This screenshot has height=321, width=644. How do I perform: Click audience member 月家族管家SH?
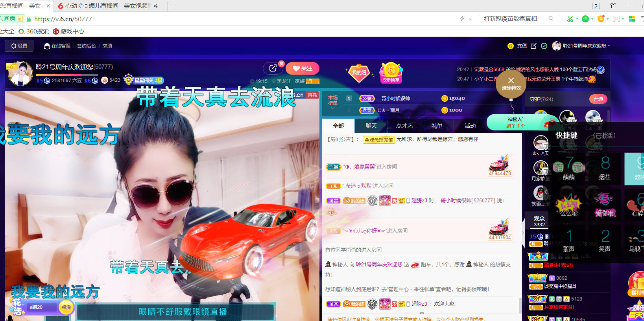(559, 307)
